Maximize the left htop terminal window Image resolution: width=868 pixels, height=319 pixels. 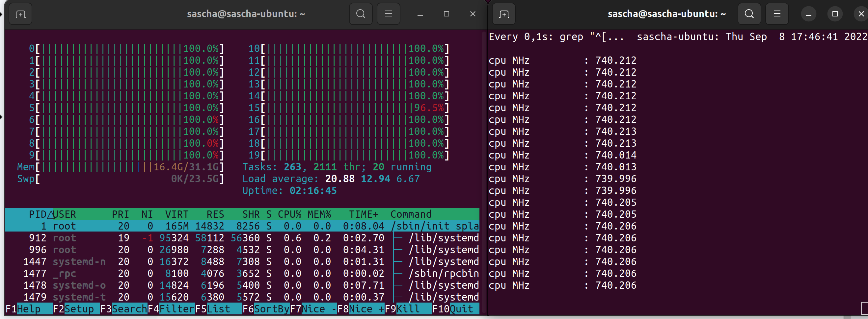click(447, 14)
